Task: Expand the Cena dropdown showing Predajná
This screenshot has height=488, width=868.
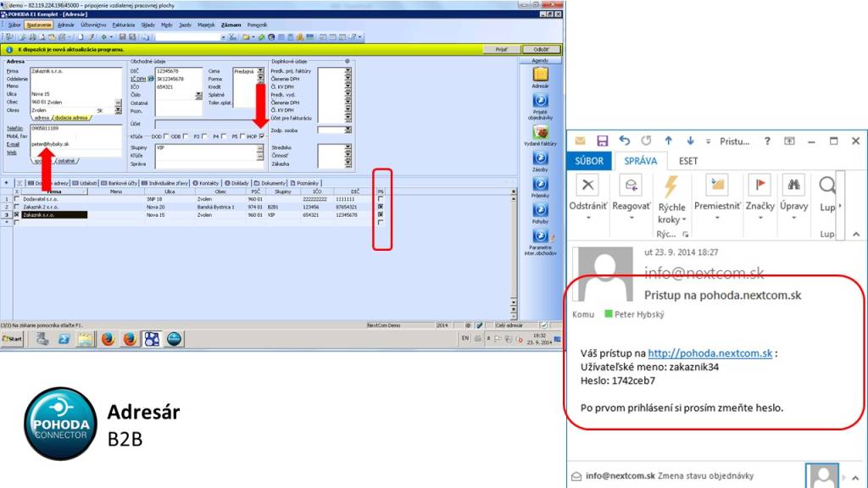Action: 260,71
